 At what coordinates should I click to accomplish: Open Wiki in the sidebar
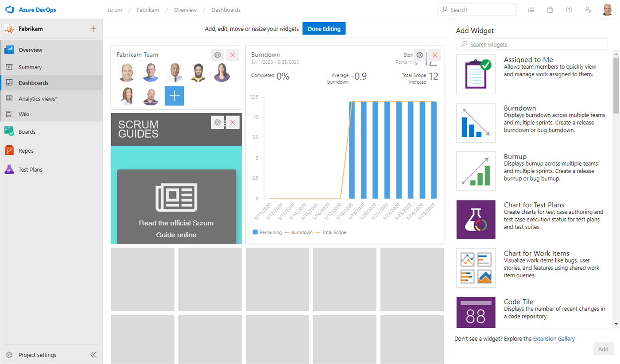51,114
